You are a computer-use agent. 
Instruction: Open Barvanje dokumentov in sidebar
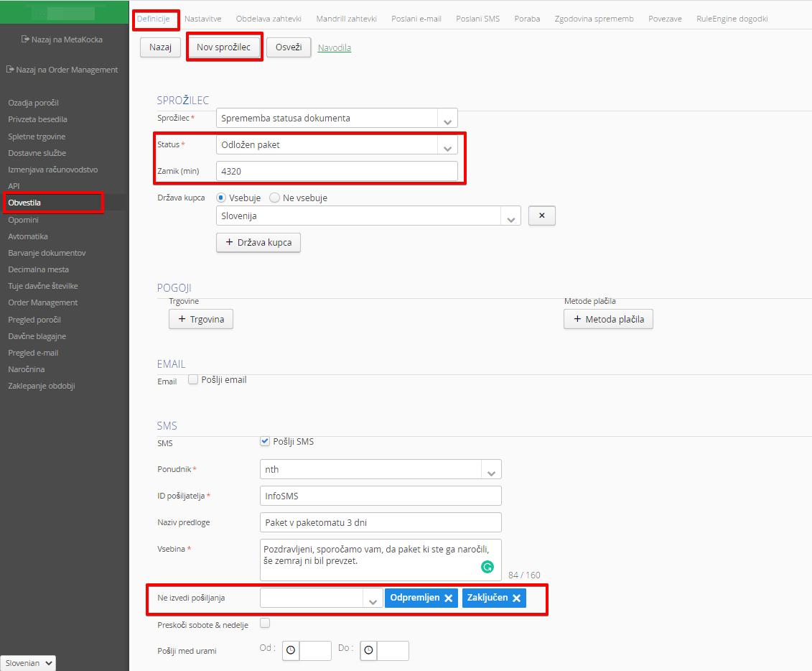47,253
